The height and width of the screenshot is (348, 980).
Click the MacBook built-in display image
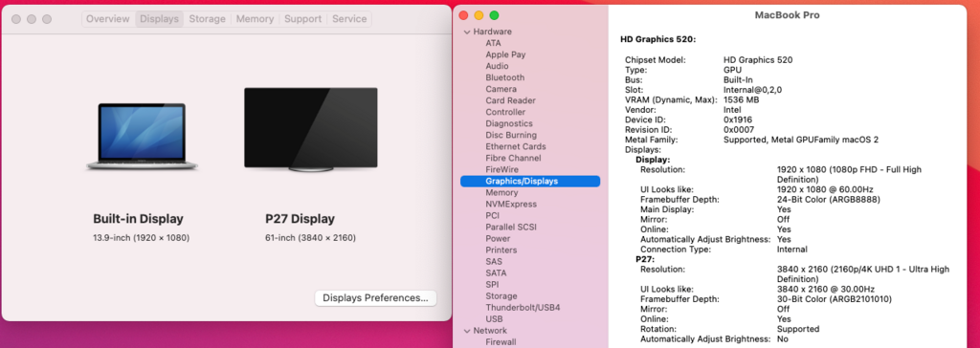142,137
